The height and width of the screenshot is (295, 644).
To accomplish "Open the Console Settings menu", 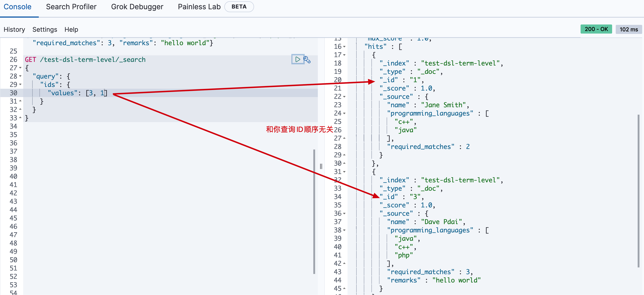I will coord(44,29).
